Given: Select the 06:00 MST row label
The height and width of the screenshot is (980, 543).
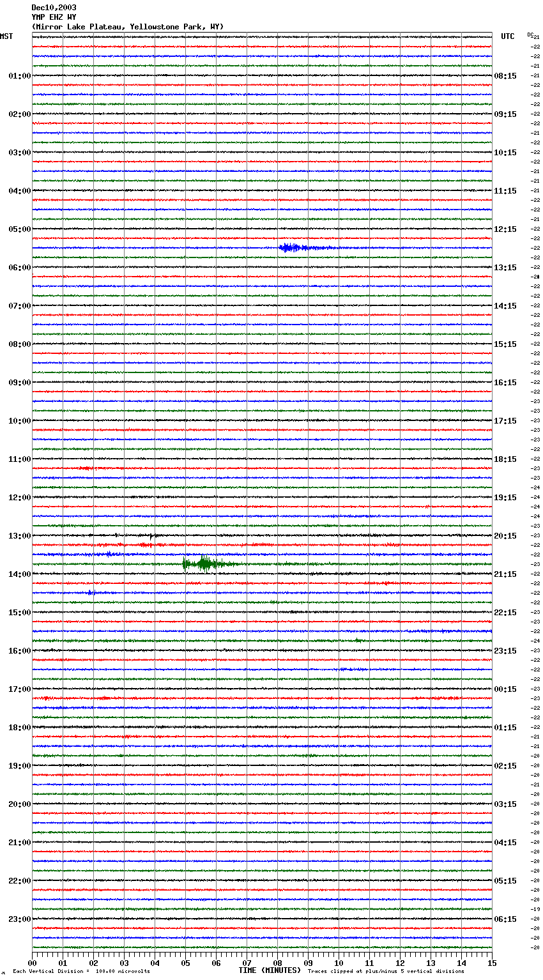Looking at the screenshot, I should (x=20, y=268).
